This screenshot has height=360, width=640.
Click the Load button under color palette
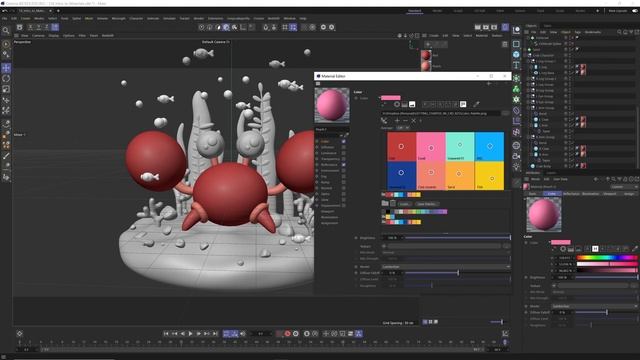404,204
